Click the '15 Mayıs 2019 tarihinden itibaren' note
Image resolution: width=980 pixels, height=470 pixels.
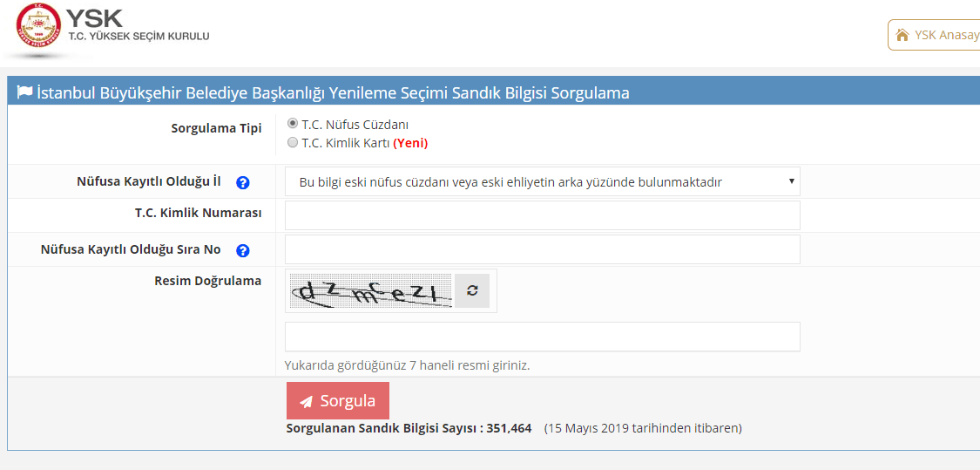pyautogui.click(x=643, y=429)
